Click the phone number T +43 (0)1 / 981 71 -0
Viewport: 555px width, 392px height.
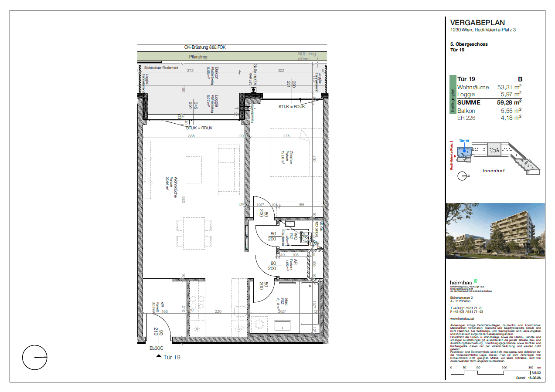coord(466,308)
